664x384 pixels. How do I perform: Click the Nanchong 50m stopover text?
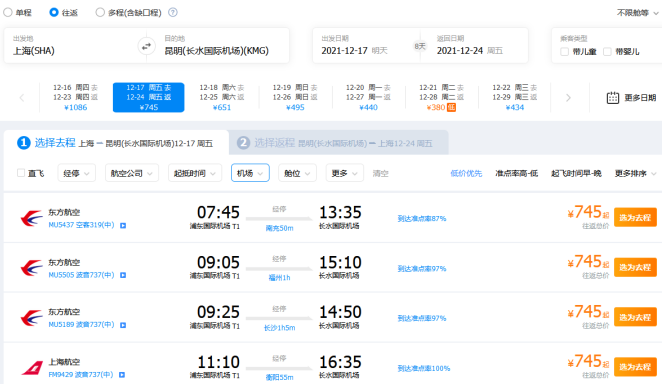(x=279, y=228)
